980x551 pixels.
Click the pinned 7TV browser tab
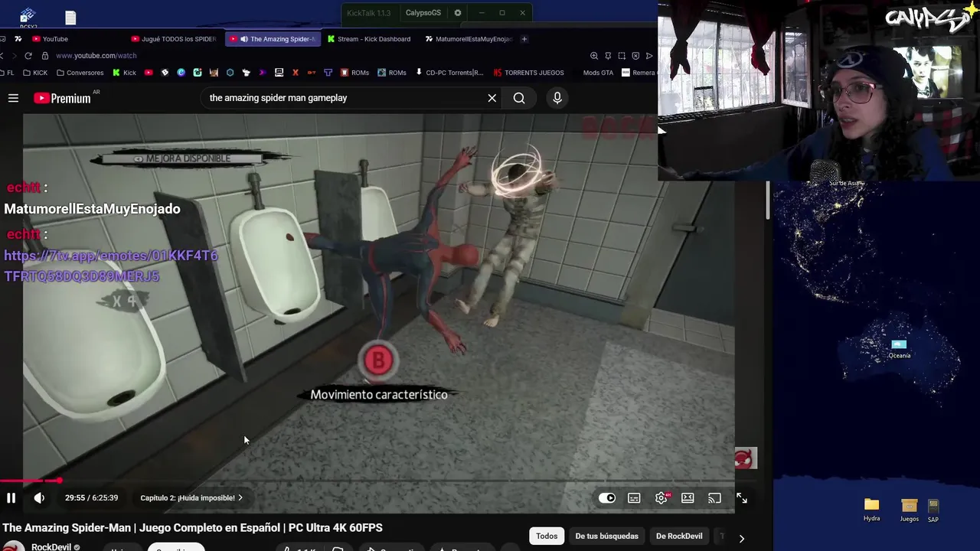pos(18,39)
